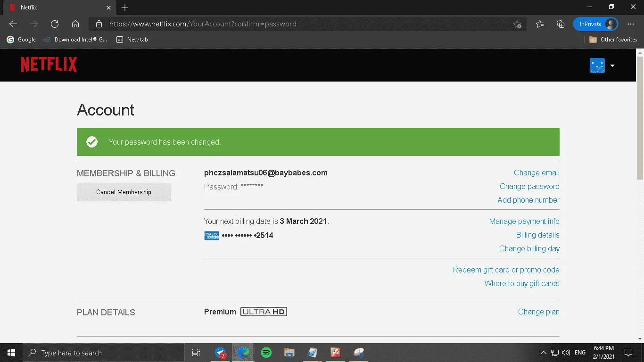
Task: Click the green checkmark confirmation icon
Action: pos(92,142)
